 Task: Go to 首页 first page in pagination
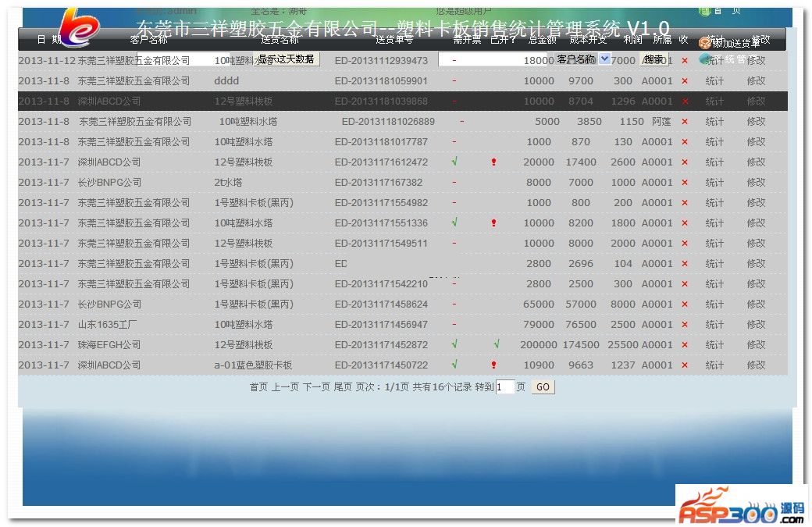click(x=259, y=387)
